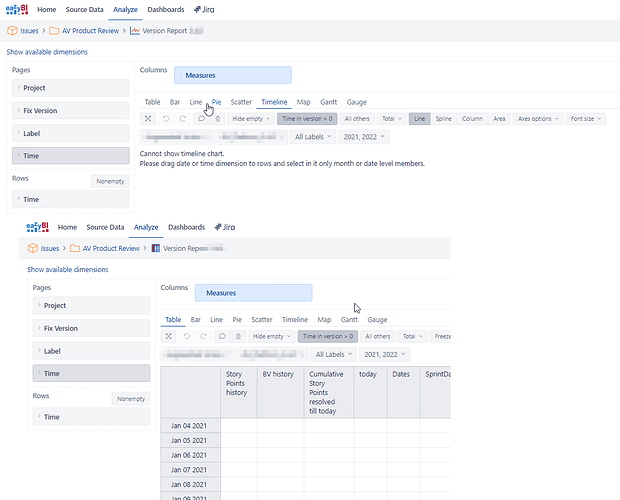Click the Measures box in the bottom Columns area
This screenshot has width=620, height=500.
click(x=253, y=293)
